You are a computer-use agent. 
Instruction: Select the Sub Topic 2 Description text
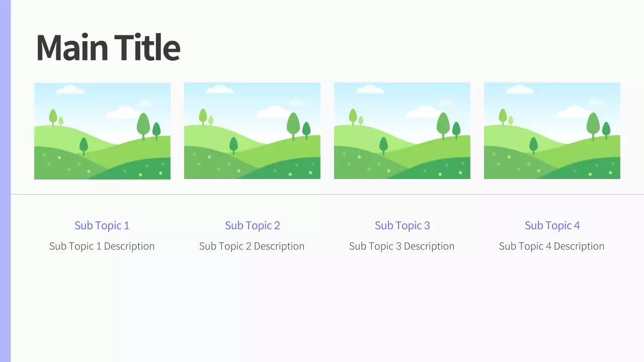tap(252, 246)
